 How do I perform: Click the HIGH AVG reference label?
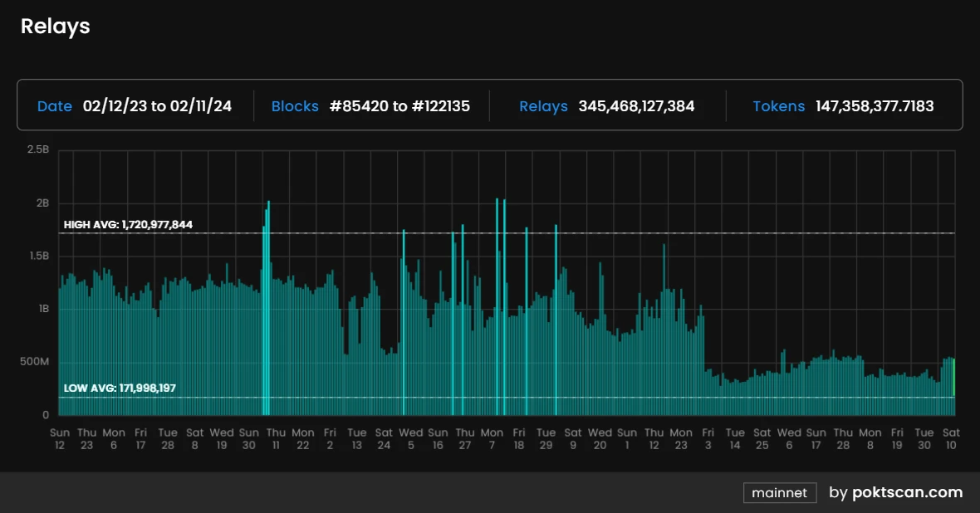(125, 224)
